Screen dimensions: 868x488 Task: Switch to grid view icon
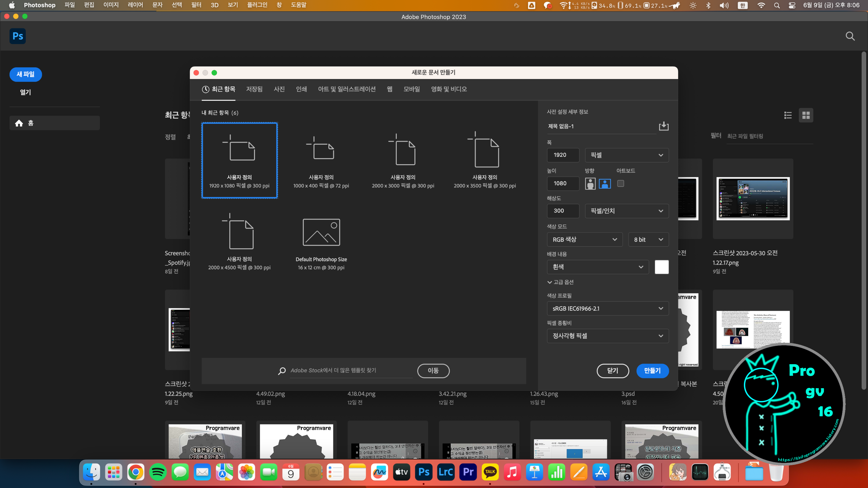pos(806,115)
